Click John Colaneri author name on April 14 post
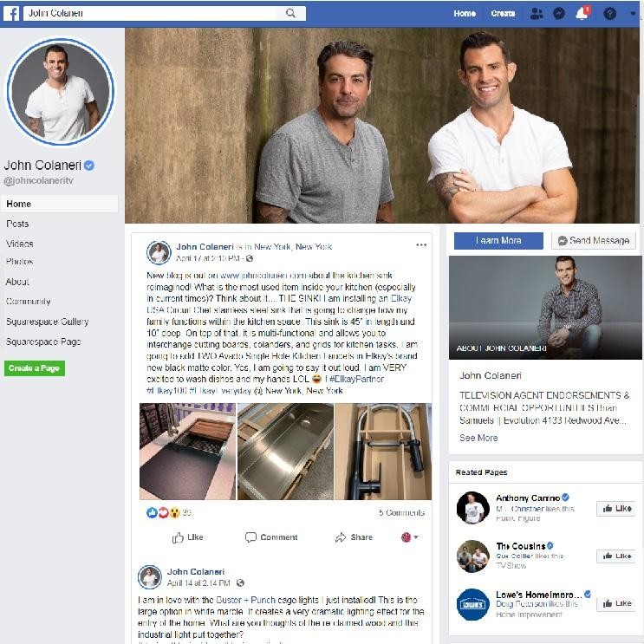This screenshot has height=644, width=644. tap(196, 571)
